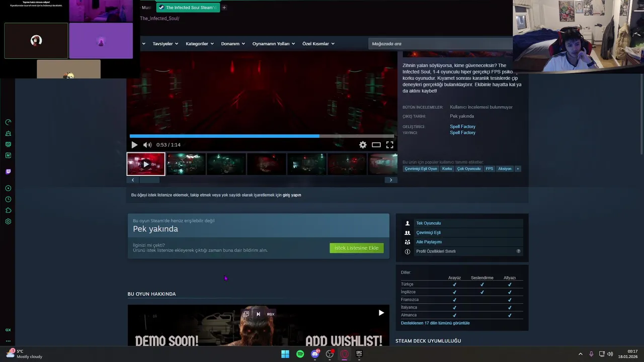Click İstek Listesine Ekle button
This screenshot has height=362, width=644.
tap(357, 248)
